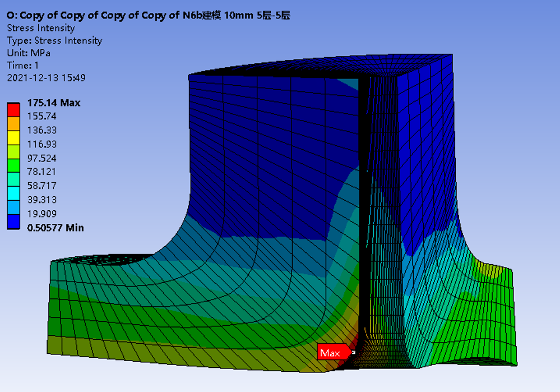The image size is (560, 392).
Task: Click the result title containing N6b
Action: tap(148, 15)
